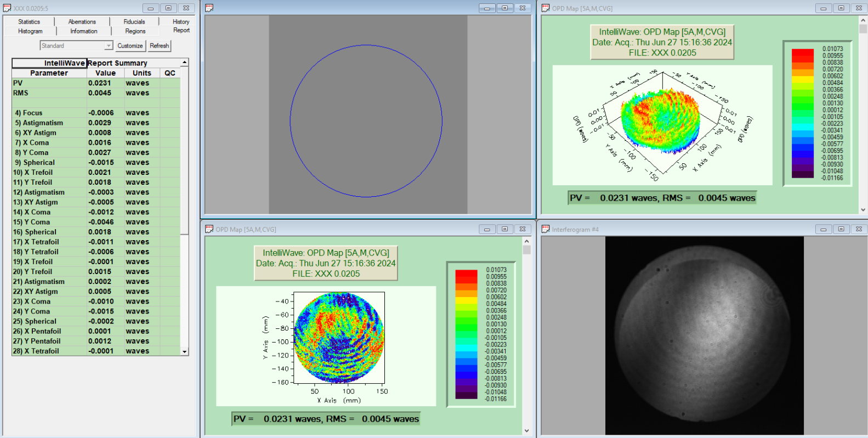Select the '4) Focus' parameter row

click(x=96, y=113)
